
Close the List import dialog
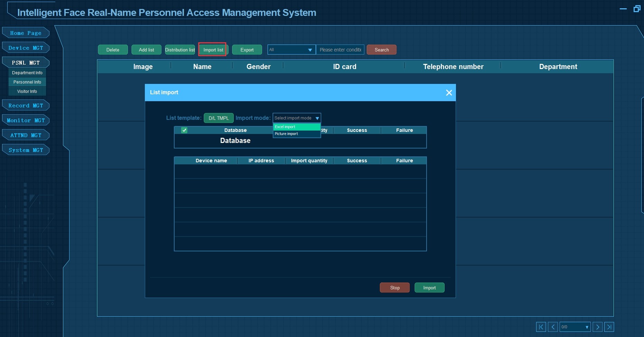pyautogui.click(x=449, y=93)
